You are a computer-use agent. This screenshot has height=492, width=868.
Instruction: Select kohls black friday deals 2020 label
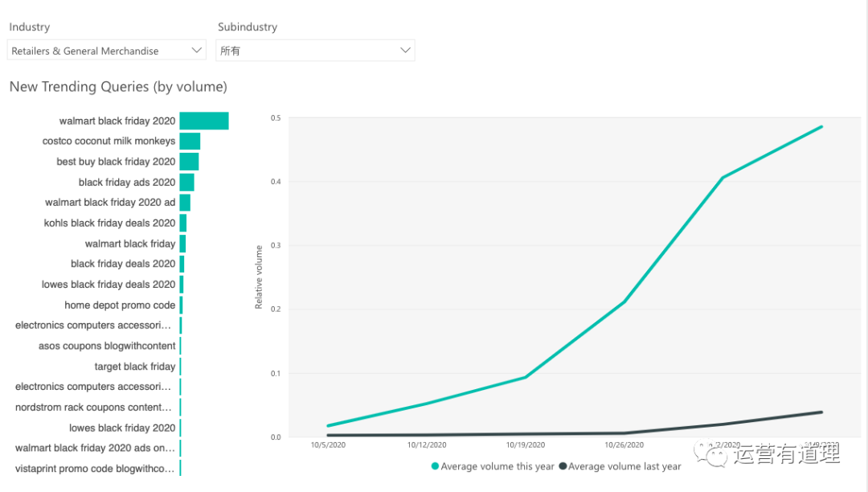pyautogui.click(x=109, y=223)
